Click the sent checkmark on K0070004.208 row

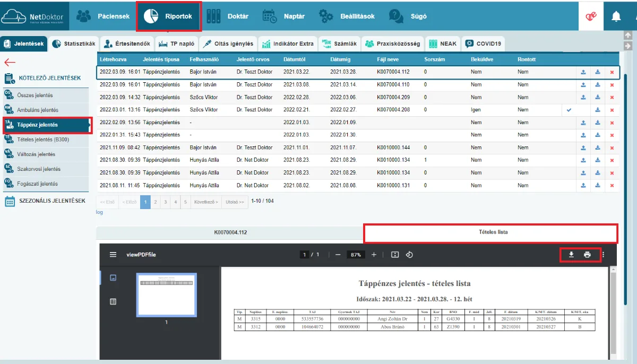[x=569, y=110]
